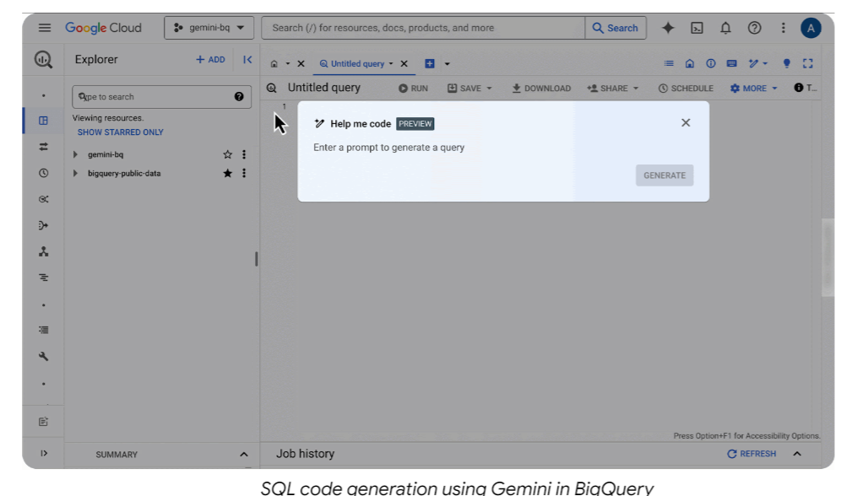This screenshot has height=496, width=868.
Task: Activate Cloud Shell terminal icon
Action: coord(697,28)
